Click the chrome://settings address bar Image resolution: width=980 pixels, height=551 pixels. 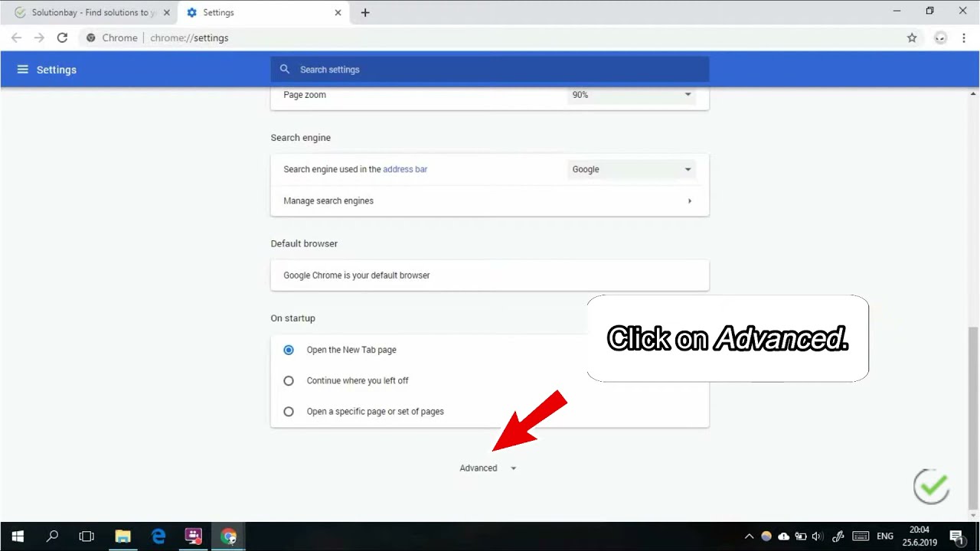490,37
